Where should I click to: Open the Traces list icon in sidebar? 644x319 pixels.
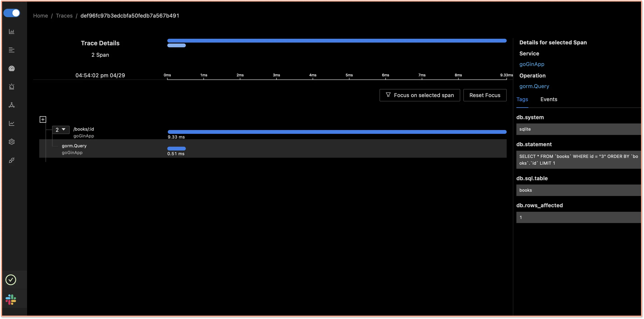click(x=11, y=50)
